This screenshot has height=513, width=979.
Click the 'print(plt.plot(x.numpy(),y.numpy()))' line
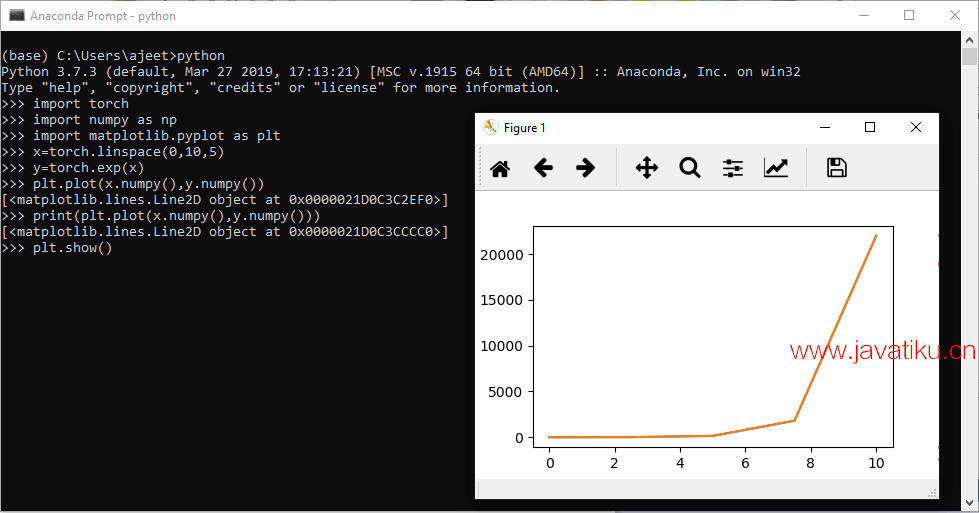click(161, 216)
